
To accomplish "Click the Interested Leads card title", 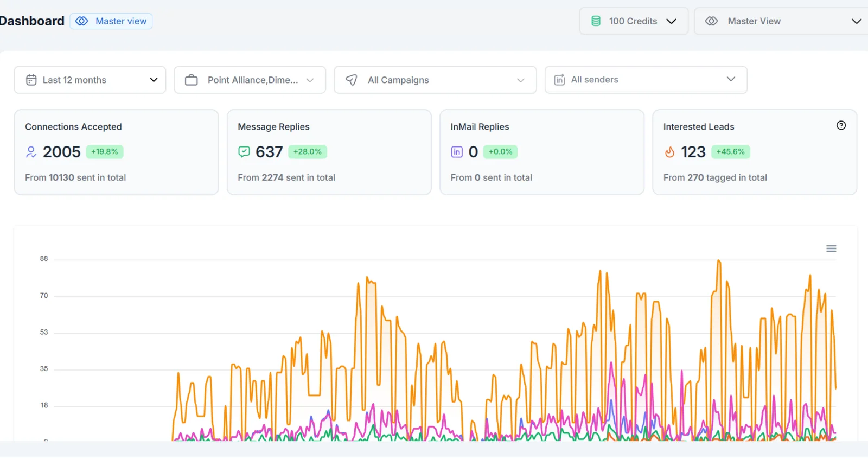I will point(699,126).
